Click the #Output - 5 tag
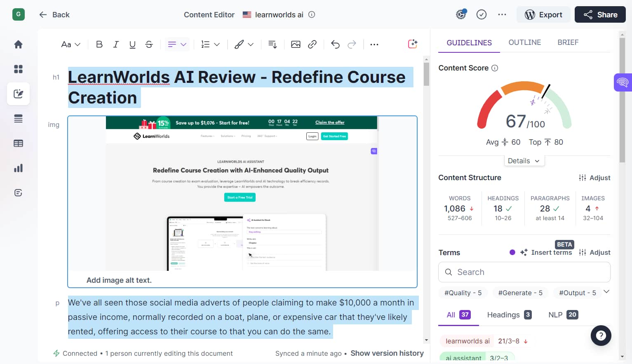The image size is (632, 364). [x=577, y=293]
